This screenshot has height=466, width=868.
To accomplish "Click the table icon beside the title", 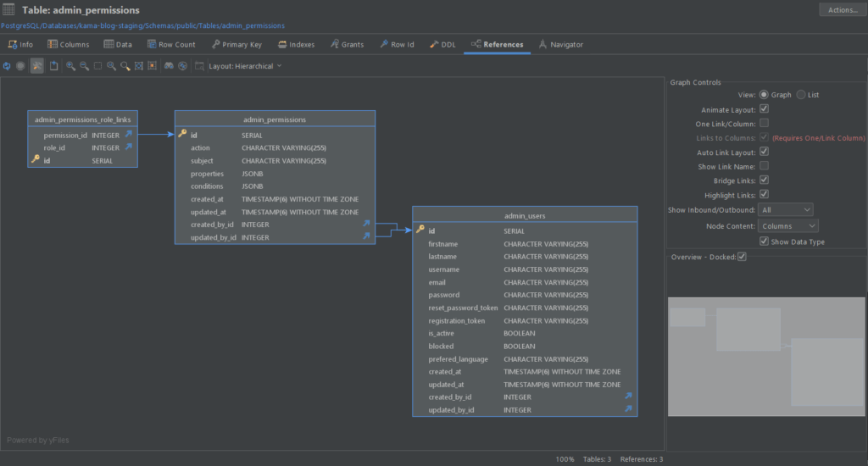I will (8, 9).
